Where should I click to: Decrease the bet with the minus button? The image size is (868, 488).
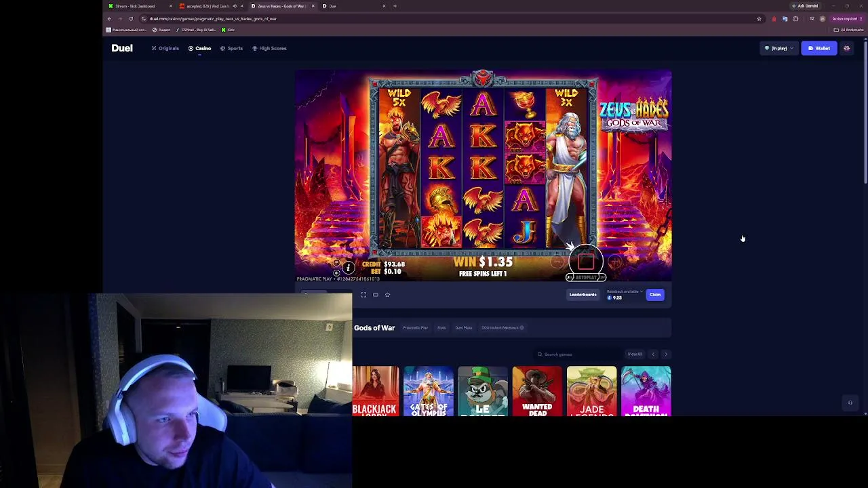click(x=557, y=261)
